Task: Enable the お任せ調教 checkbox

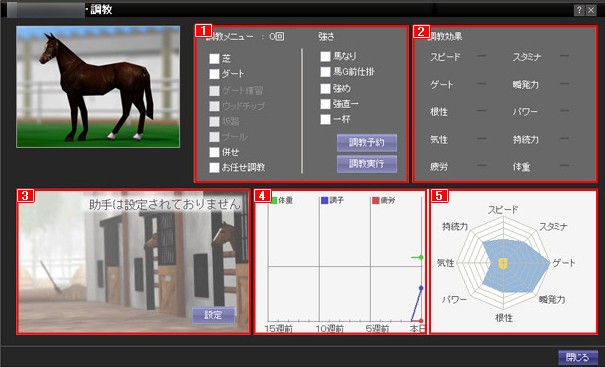Action: [215, 167]
